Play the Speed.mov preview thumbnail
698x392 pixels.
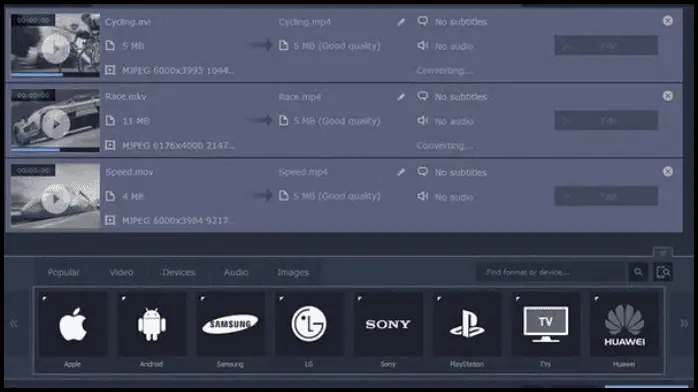point(56,199)
